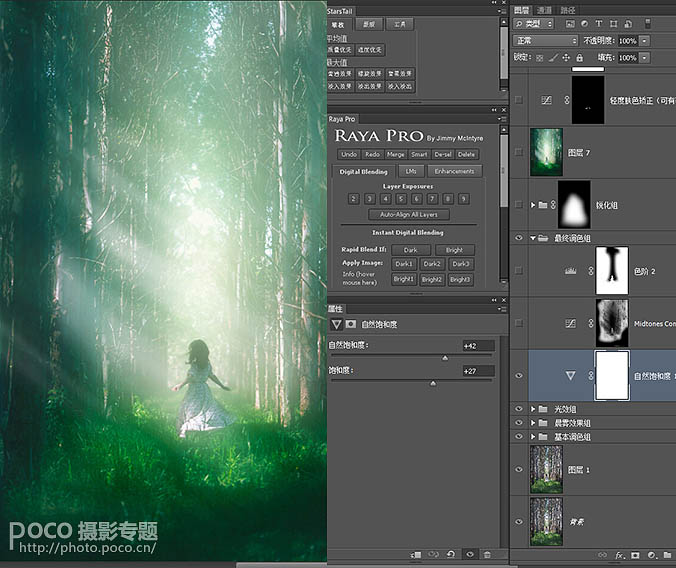Click lock all padlock icon
The width and height of the screenshot is (676, 568).
tap(579, 57)
